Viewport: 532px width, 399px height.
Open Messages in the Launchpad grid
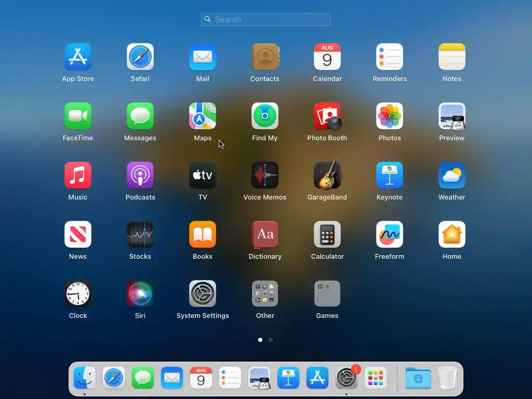point(140,116)
